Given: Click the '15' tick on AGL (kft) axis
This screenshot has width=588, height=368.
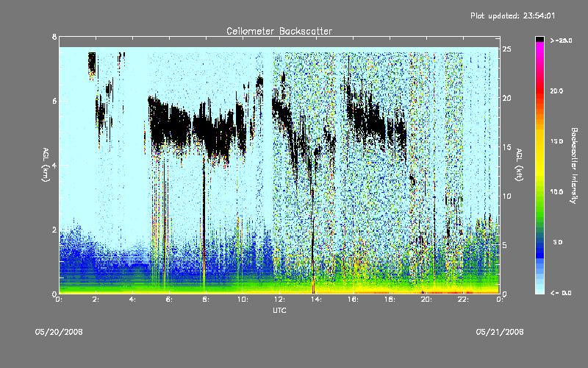Looking at the screenshot, I should coord(507,147).
